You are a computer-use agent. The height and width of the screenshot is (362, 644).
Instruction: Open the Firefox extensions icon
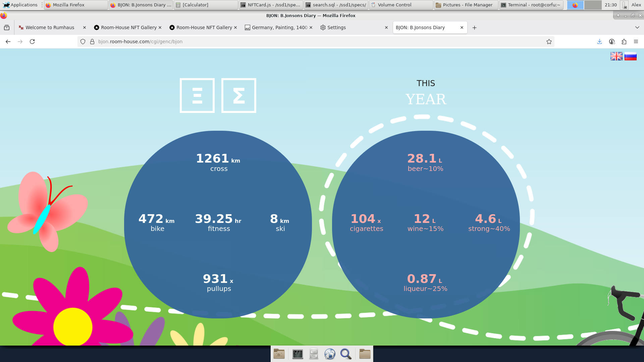pos(624,42)
